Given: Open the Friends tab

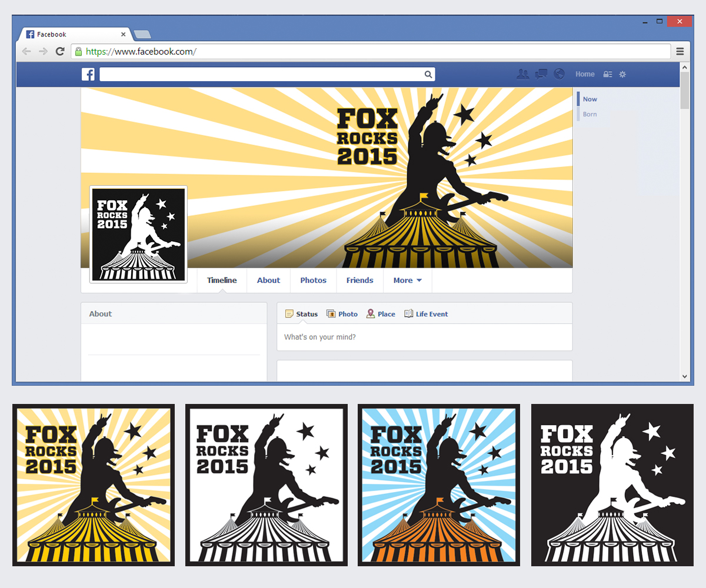Looking at the screenshot, I should click(x=359, y=280).
